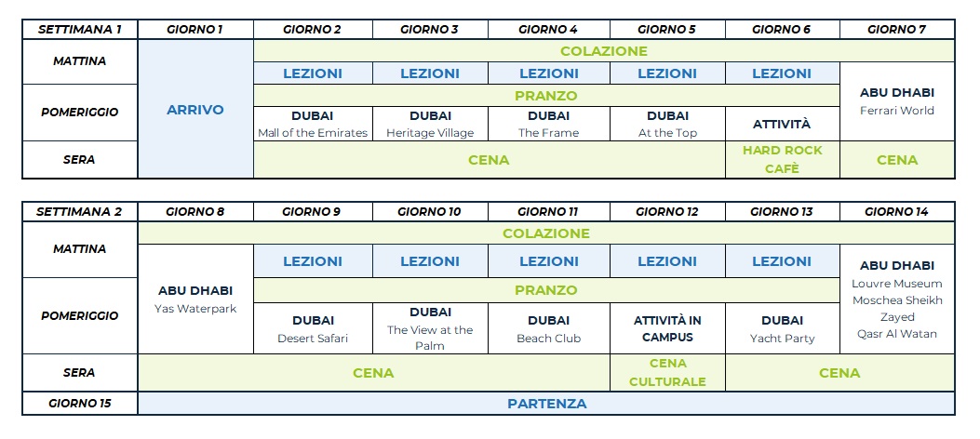
Task: Select the Louvre Museum Abu Dhabi cell
Action: pos(897,299)
